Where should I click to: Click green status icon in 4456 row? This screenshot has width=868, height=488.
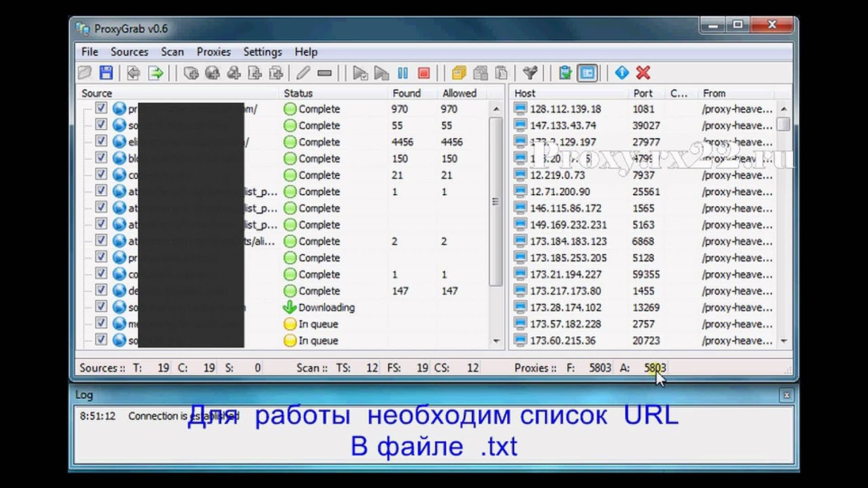click(290, 142)
